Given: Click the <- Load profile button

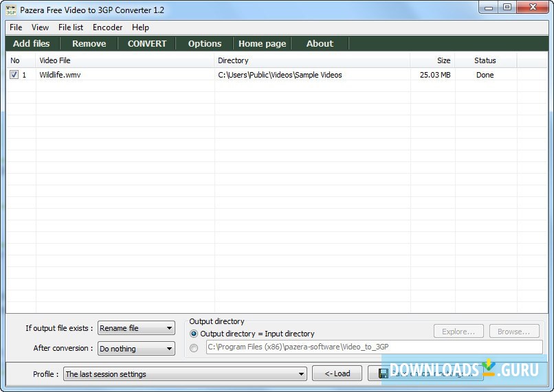Looking at the screenshot, I should 337,373.
